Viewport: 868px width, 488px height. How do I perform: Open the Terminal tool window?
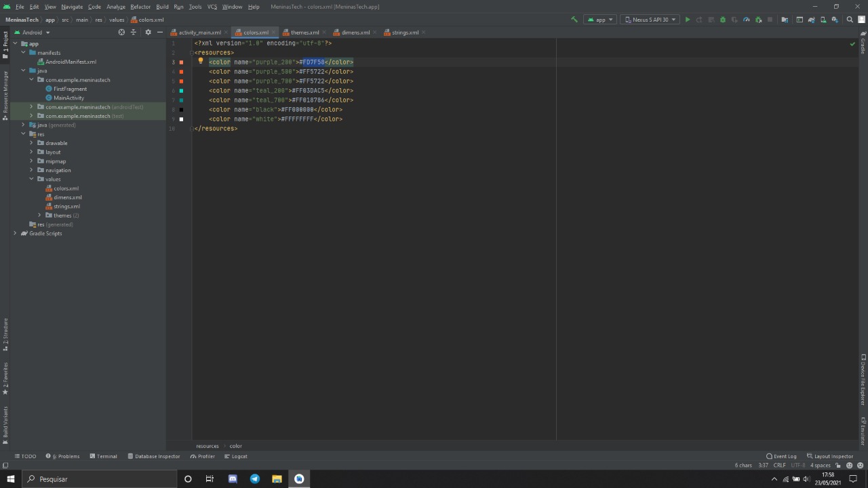pos(104,456)
